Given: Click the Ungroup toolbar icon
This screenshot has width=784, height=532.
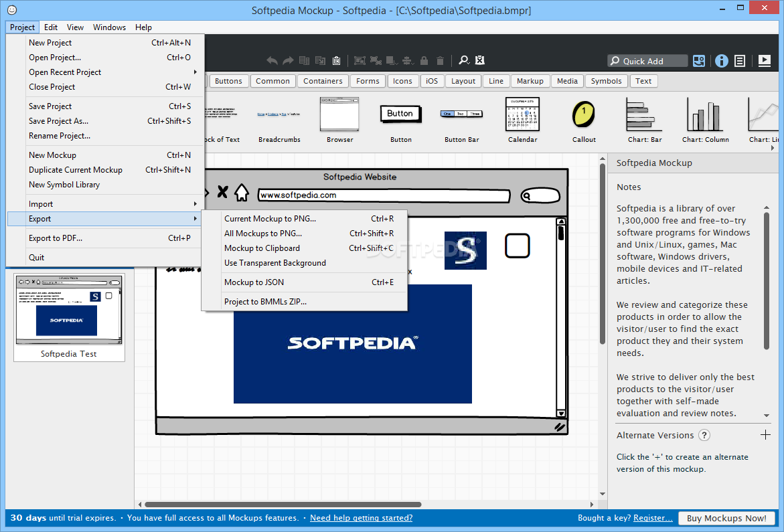Looking at the screenshot, I should [376, 60].
